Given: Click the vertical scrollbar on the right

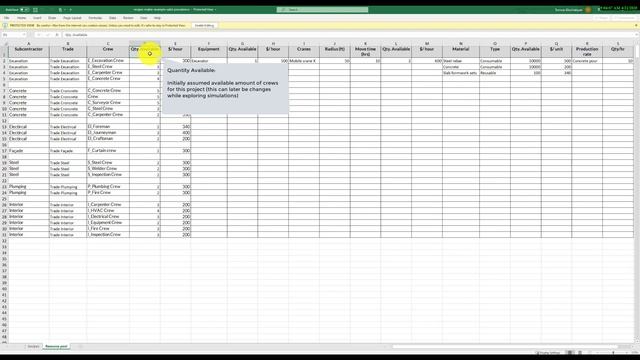Looking at the screenshot, I should pyautogui.click(x=637, y=192).
